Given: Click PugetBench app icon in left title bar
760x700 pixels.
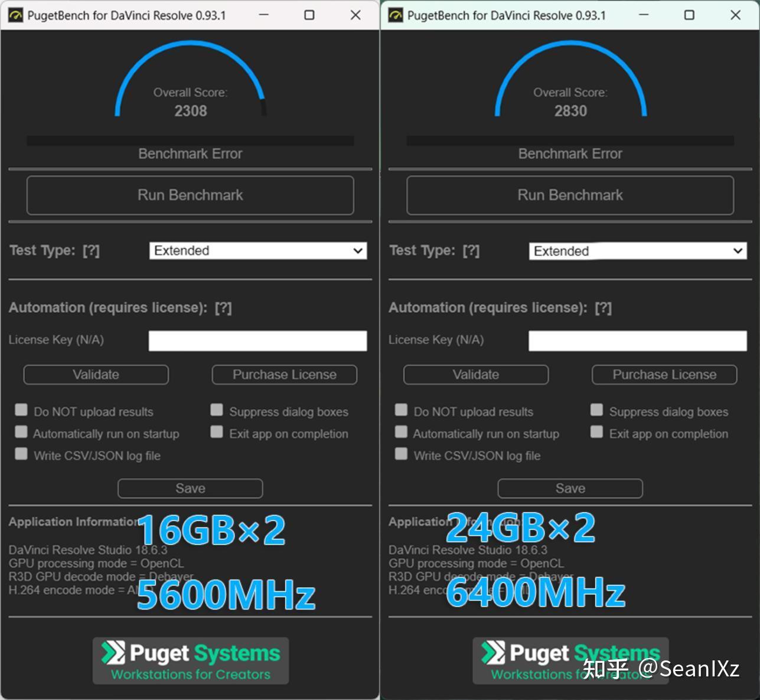Looking at the screenshot, I should pos(15,15).
